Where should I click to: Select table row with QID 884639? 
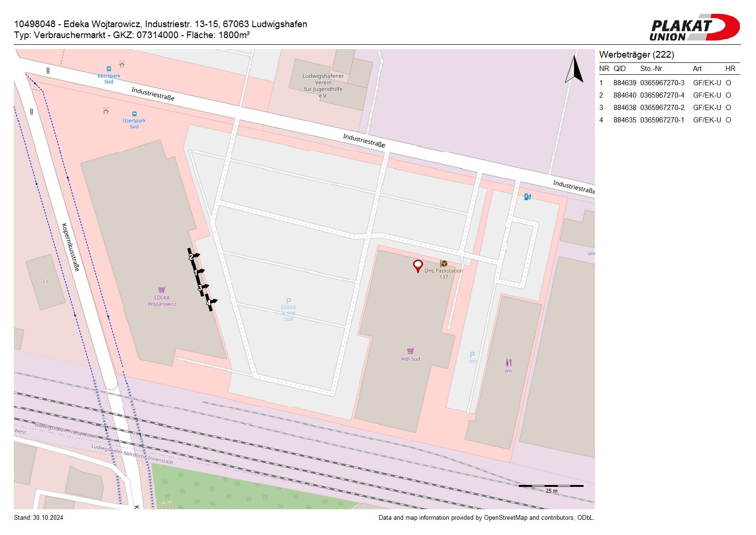[665, 83]
